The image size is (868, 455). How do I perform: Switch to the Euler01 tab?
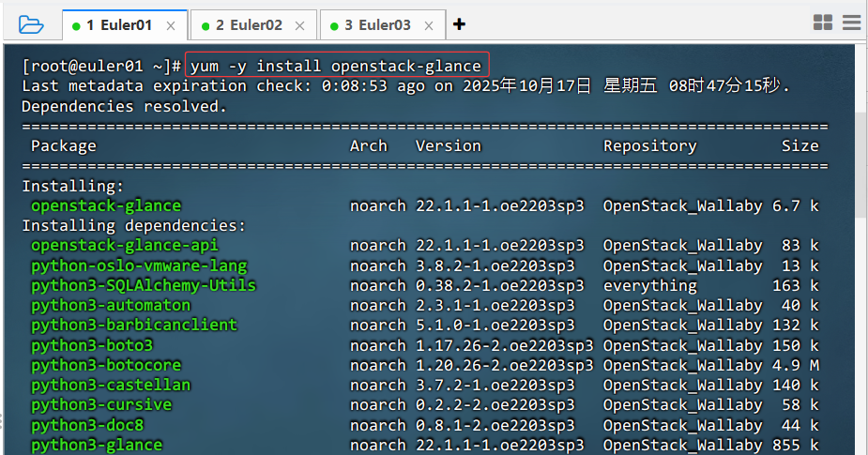pyautogui.click(x=125, y=25)
